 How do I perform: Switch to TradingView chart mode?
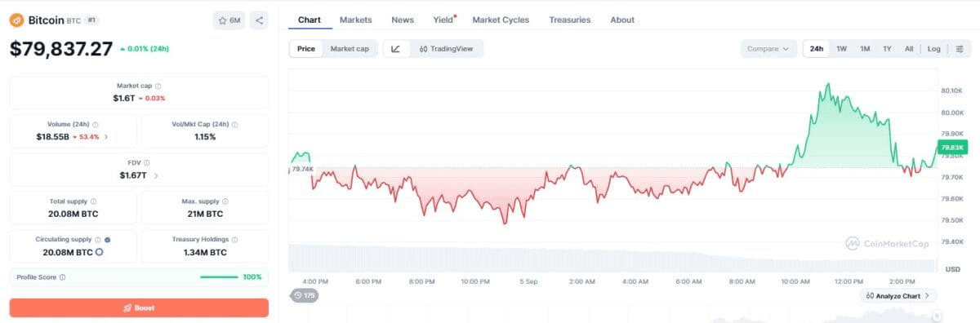click(446, 49)
